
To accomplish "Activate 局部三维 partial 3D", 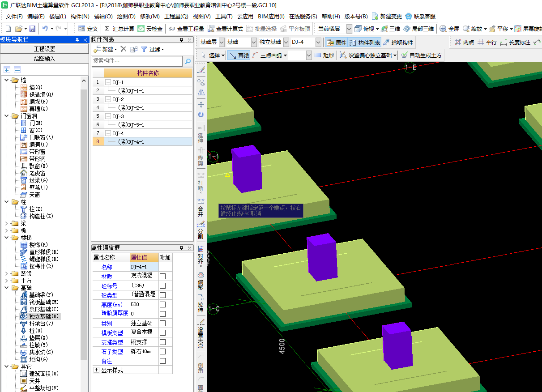I will (418, 29).
